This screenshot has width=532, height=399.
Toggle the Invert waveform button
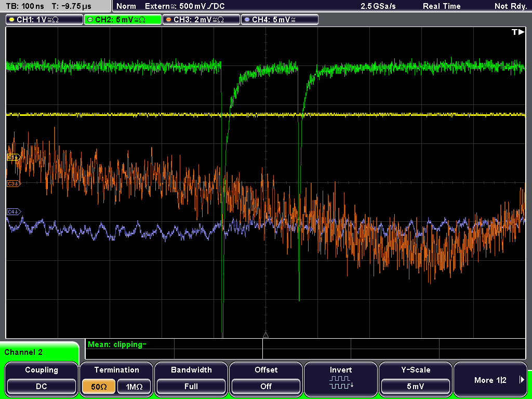[x=341, y=379]
